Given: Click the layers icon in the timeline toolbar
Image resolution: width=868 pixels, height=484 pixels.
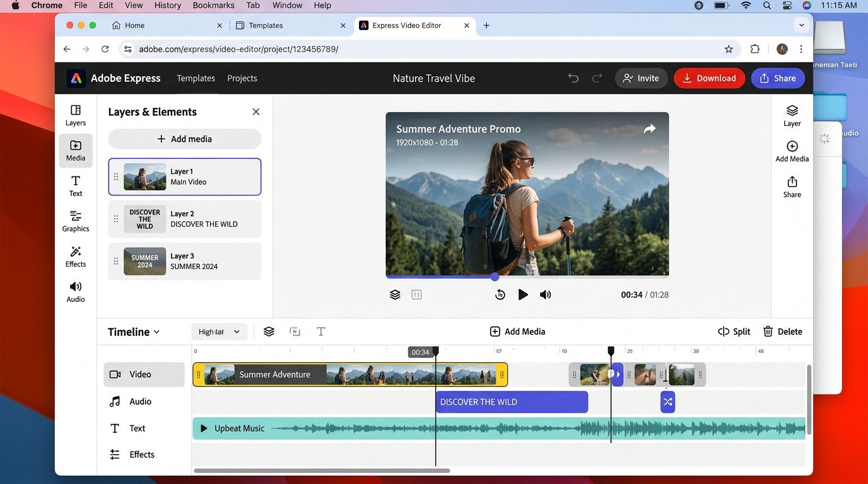Looking at the screenshot, I should (269, 331).
